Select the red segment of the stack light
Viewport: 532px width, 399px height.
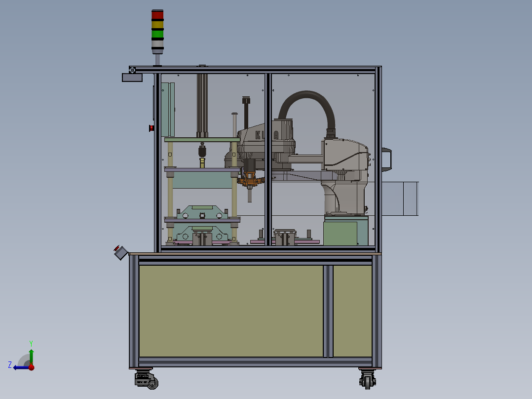tap(157, 15)
